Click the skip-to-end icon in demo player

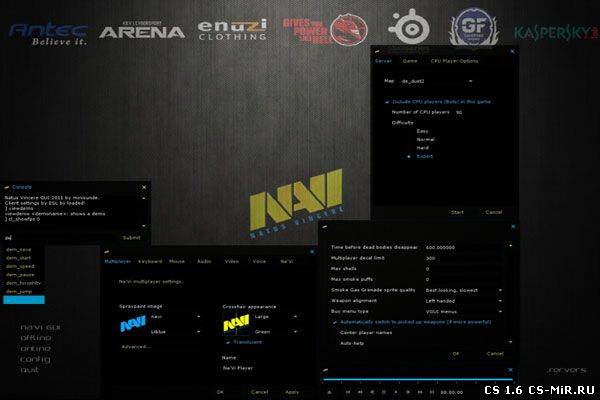(x=432, y=392)
